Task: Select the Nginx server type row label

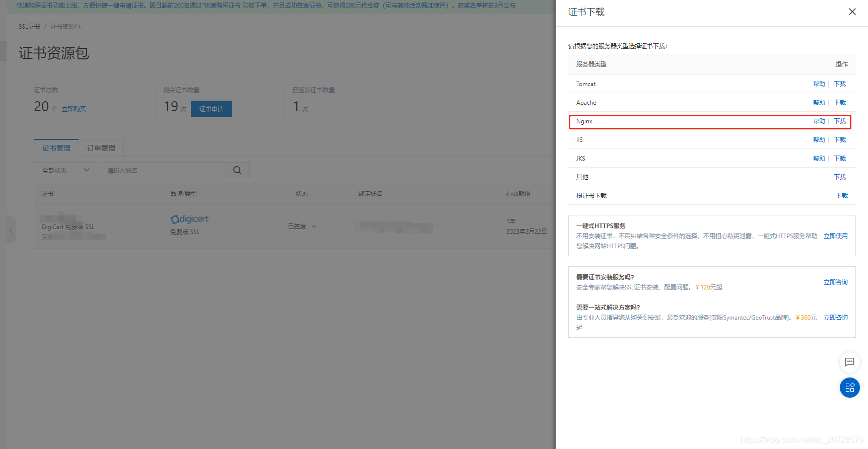Action: point(584,121)
